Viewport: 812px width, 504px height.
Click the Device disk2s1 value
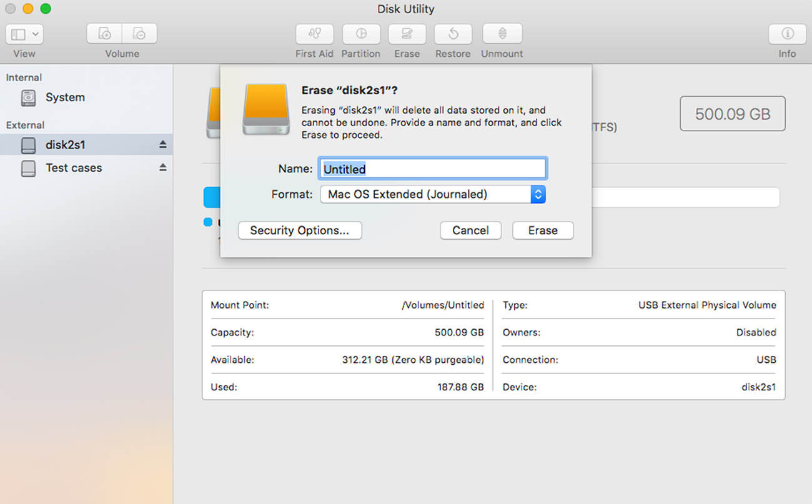[x=758, y=387]
